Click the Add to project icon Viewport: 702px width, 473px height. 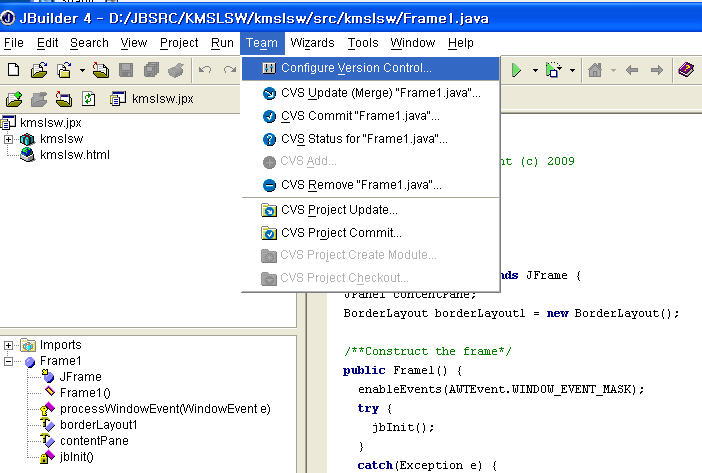pyautogui.click(x=14, y=99)
